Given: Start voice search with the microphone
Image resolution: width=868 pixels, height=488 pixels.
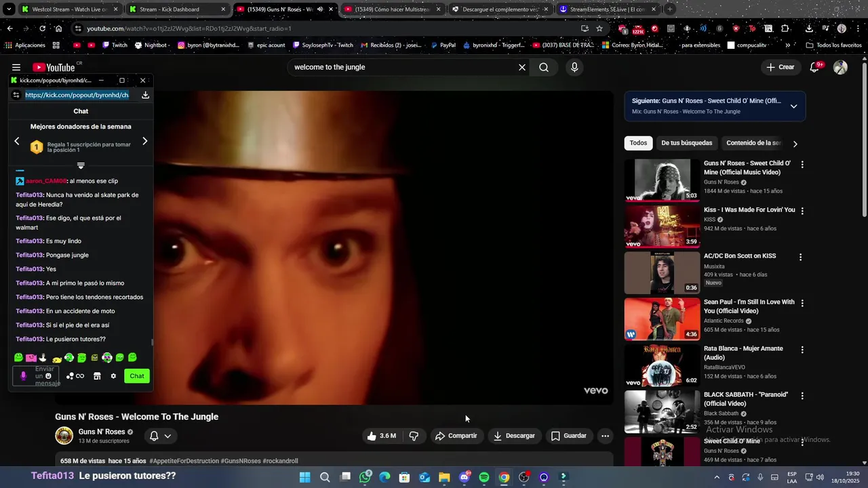Looking at the screenshot, I should pyautogui.click(x=574, y=67).
